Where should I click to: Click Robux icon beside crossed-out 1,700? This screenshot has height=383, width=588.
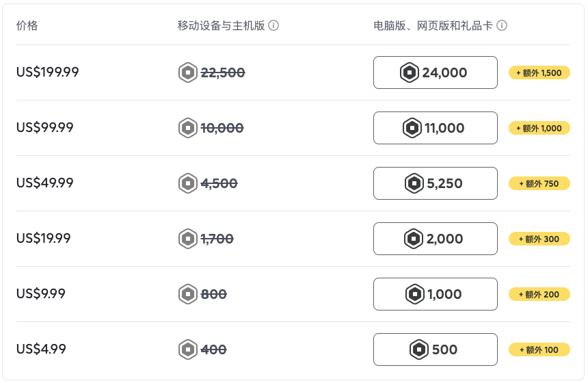(187, 239)
